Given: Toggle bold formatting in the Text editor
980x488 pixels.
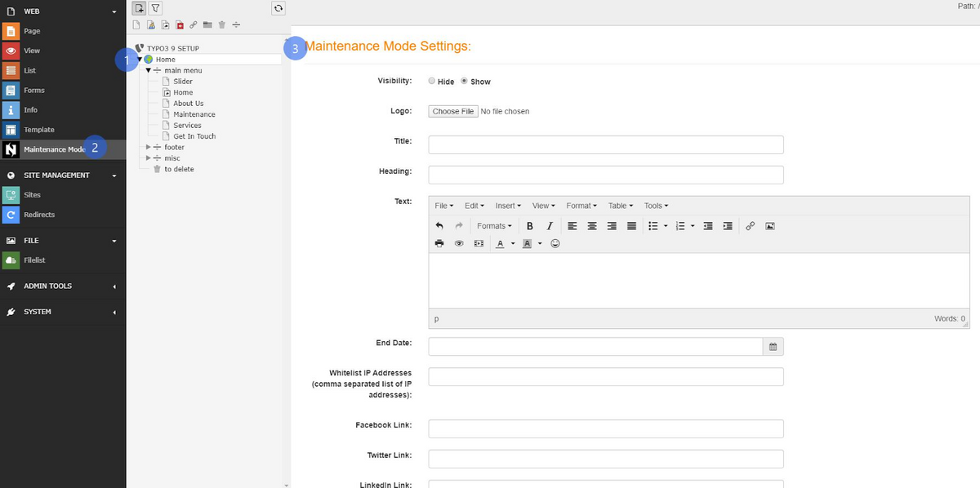Looking at the screenshot, I should coord(529,226).
